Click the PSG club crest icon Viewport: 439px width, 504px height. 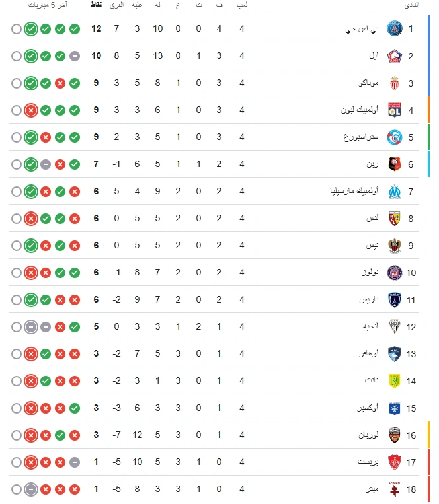point(394,28)
